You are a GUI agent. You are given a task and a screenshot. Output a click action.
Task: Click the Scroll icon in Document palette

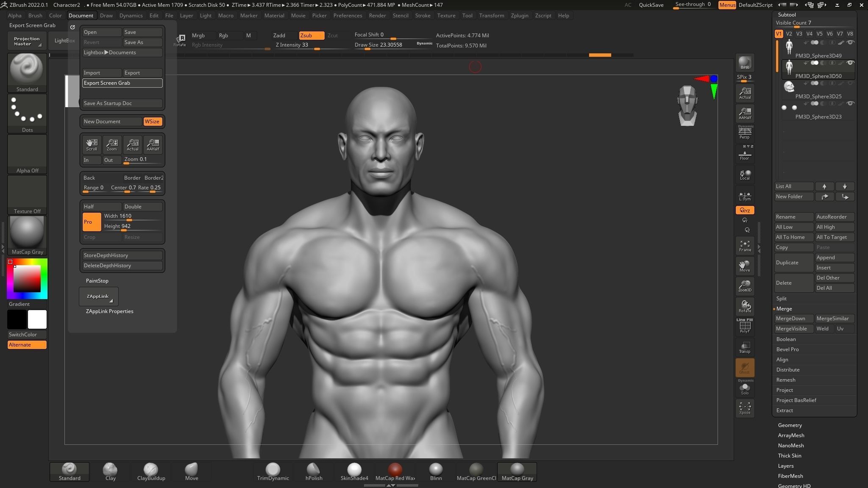(92, 144)
